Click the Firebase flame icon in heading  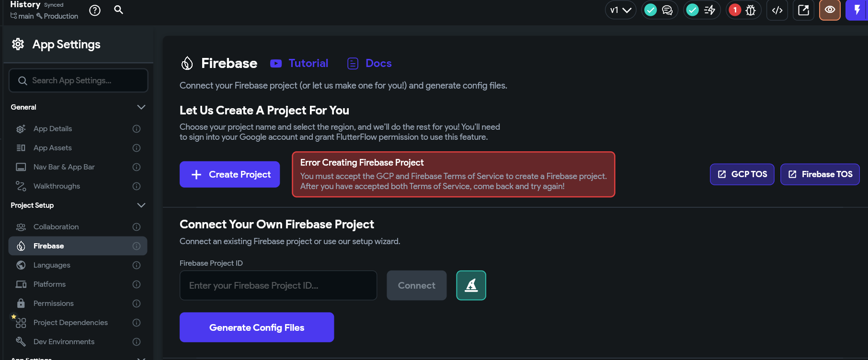coord(187,63)
